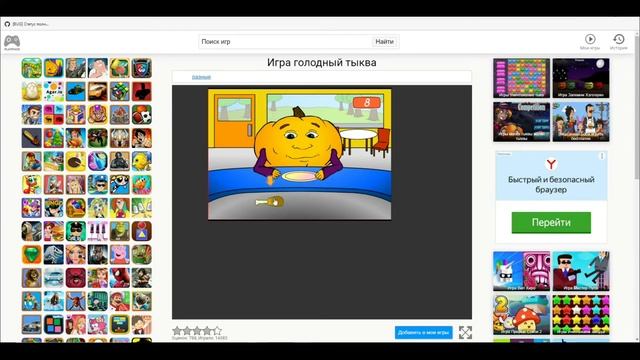
Task: Open the mushroom game thumbnail
Action: 522,315
